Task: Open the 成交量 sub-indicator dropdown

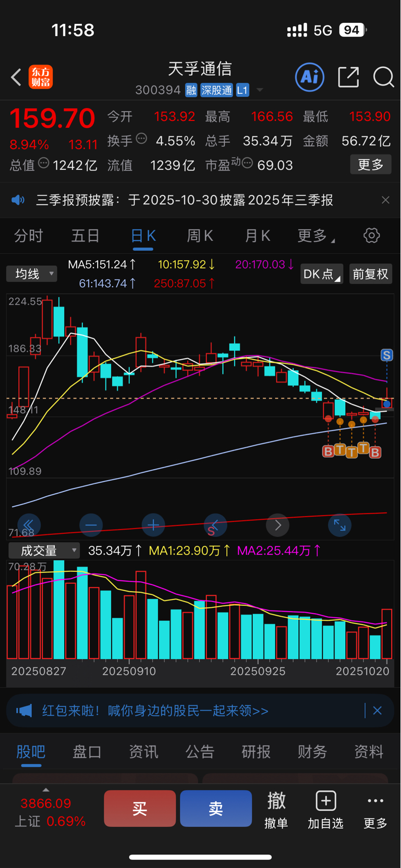Action: pos(44,551)
